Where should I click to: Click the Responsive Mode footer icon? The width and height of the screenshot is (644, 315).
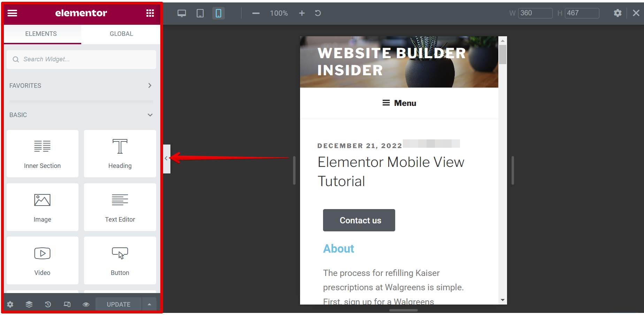(67, 304)
